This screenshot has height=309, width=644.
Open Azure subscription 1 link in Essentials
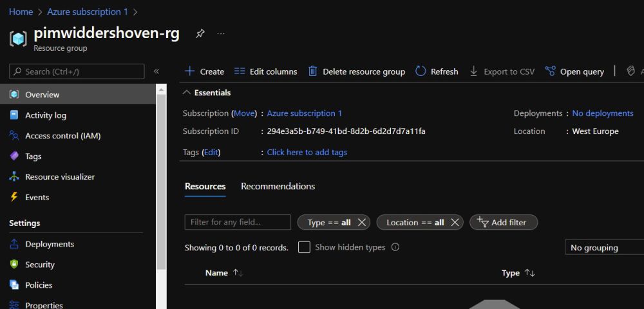pyautogui.click(x=305, y=113)
